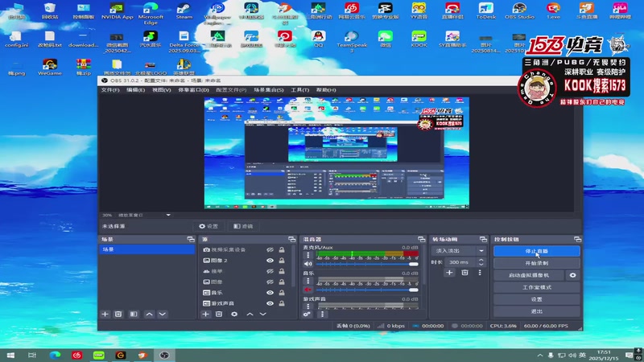Screen dimensions: 644x362
Task: Open Steam from desktop icons
Action: tap(184, 11)
